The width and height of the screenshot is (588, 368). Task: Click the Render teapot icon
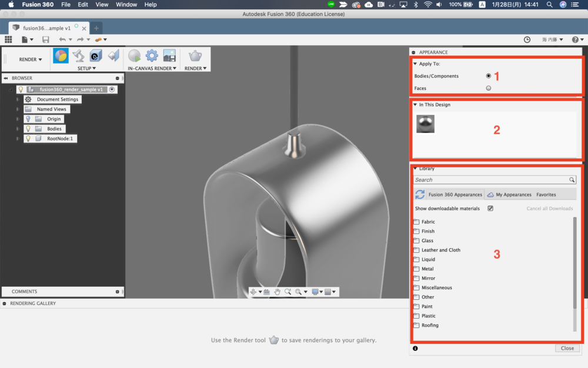[x=195, y=56]
